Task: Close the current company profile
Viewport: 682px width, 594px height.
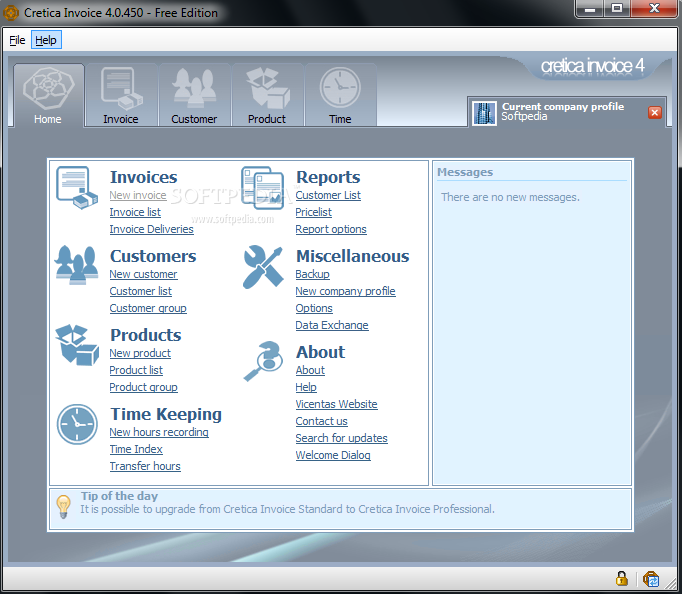Action: pyautogui.click(x=655, y=113)
